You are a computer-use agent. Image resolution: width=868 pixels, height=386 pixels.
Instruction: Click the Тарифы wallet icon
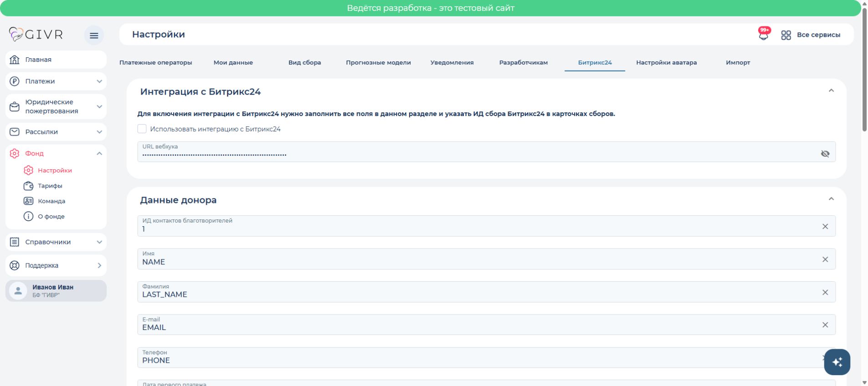(x=28, y=186)
